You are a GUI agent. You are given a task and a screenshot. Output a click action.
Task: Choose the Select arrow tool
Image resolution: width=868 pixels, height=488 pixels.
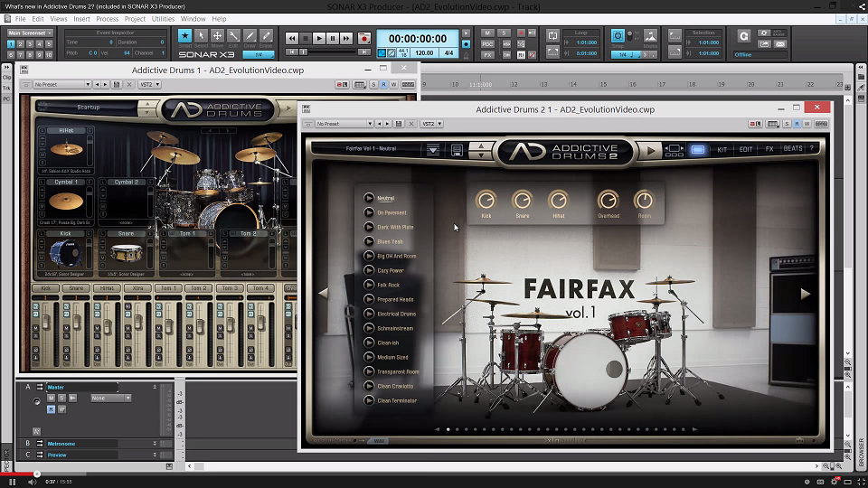click(x=201, y=36)
